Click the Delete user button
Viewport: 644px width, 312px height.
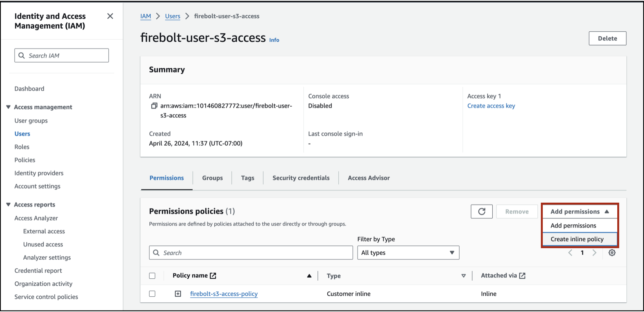[x=607, y=38]
